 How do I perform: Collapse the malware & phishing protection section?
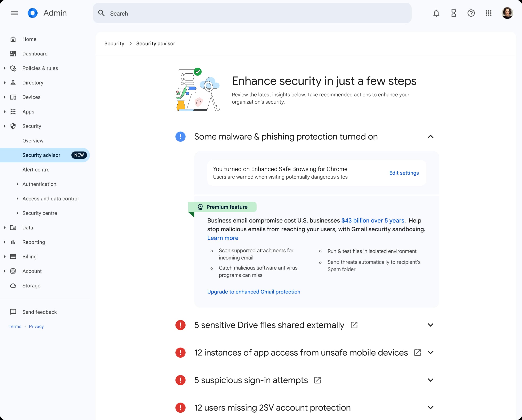pyautogui.click(x=430, y=137)
